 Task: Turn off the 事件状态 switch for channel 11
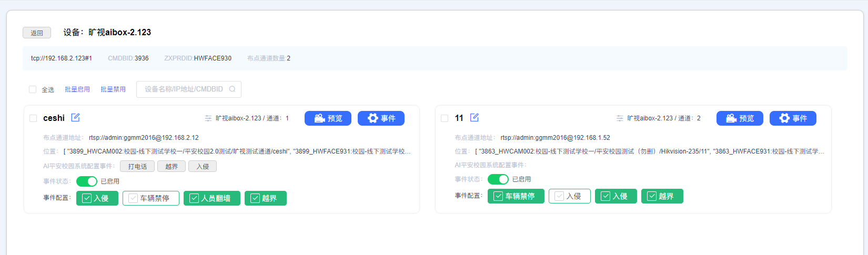[498, 179]
